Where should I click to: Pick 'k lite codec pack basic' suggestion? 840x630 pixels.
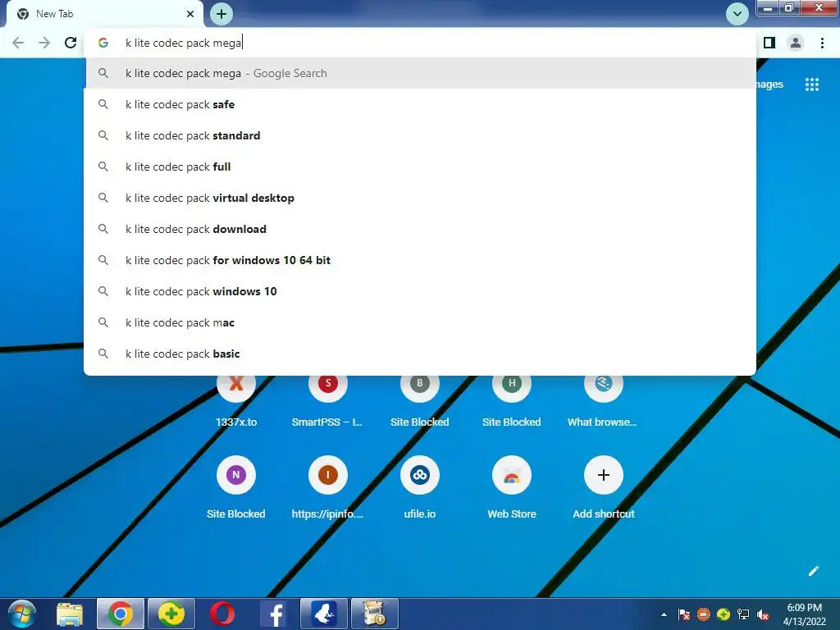click(420, 354)
